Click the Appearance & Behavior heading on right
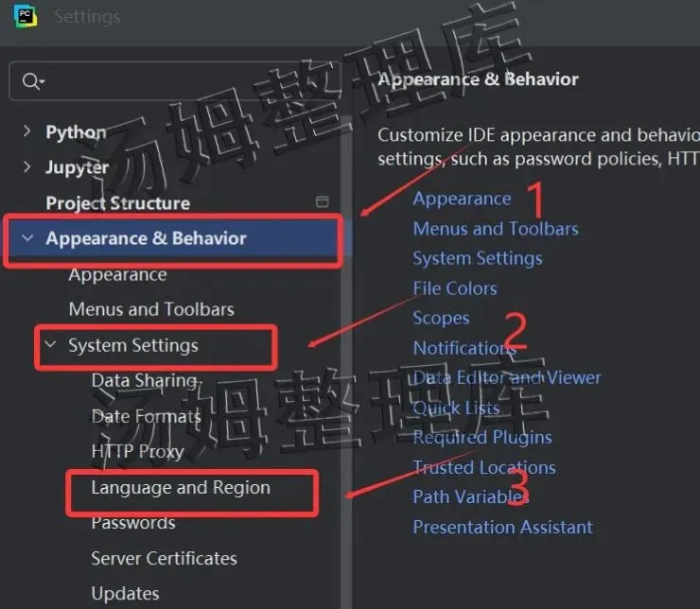This screenshot has width=700, height=609. [x=478, y=79]
